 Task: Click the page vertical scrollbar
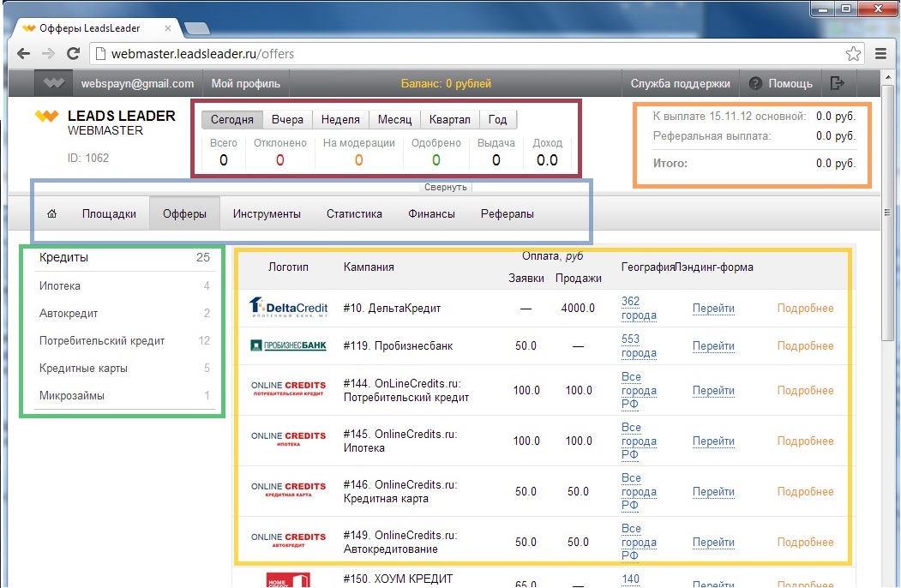tap(887, 213)
